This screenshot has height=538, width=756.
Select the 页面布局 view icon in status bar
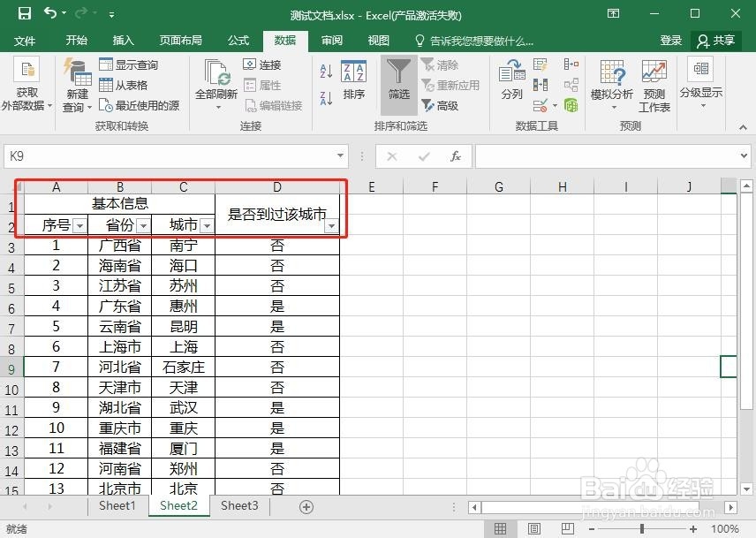(x=533, y=527)
